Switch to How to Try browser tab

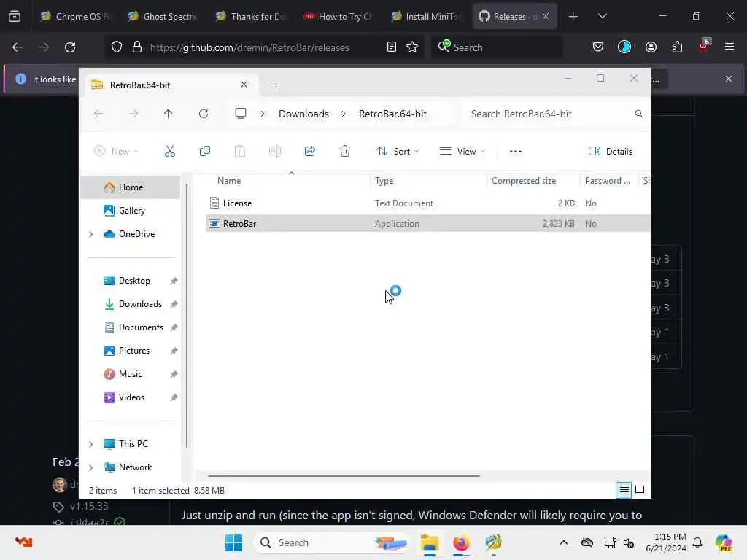tap(338, 16)
